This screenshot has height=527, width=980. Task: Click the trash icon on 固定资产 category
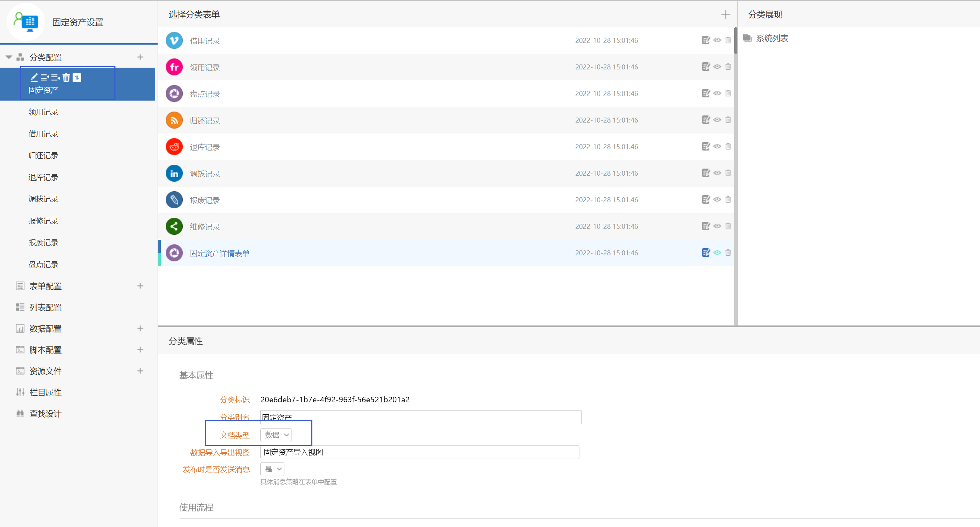pyautogui.click(x=66, y=78)
